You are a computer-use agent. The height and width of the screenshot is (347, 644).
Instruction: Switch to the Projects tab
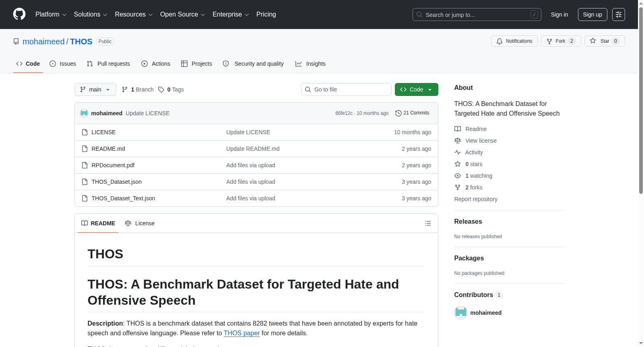[196, 64]
